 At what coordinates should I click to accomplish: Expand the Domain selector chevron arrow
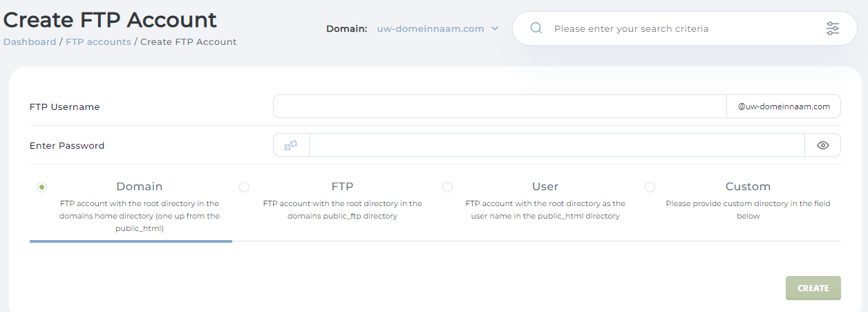point(495,28)
